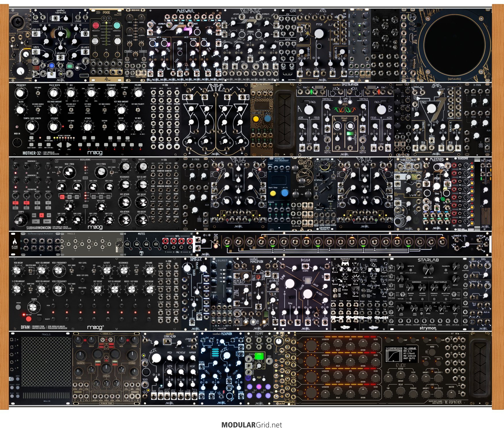Click the Frequency knob on Mother-32
The height and width of the screenshot is (431, 504).
tap(20, 93)
